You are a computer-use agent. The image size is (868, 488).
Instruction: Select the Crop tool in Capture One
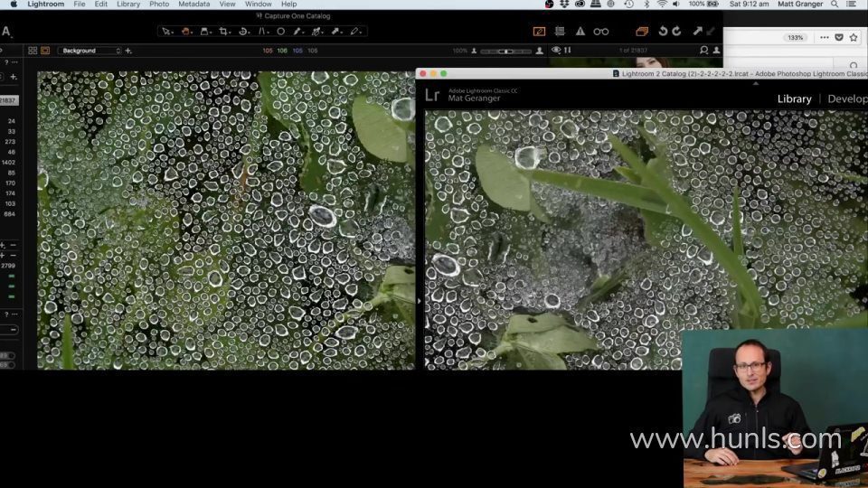(223, 32)
